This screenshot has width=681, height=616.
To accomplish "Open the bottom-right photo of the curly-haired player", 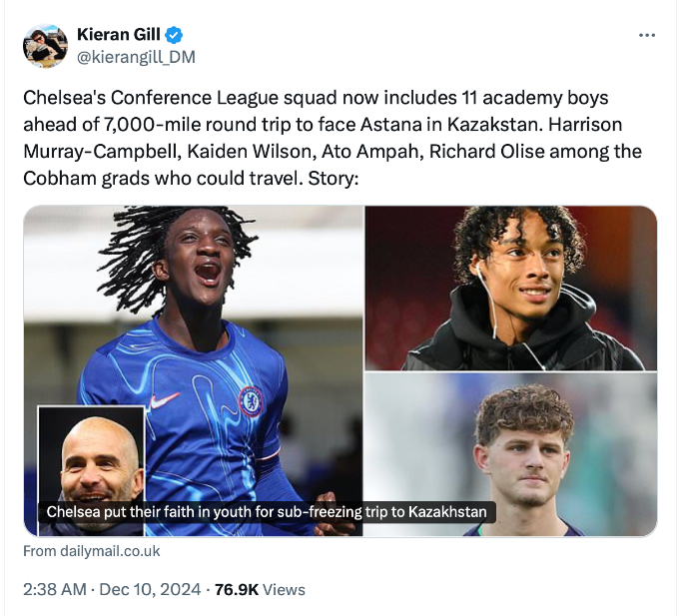I will coord(510,454).
